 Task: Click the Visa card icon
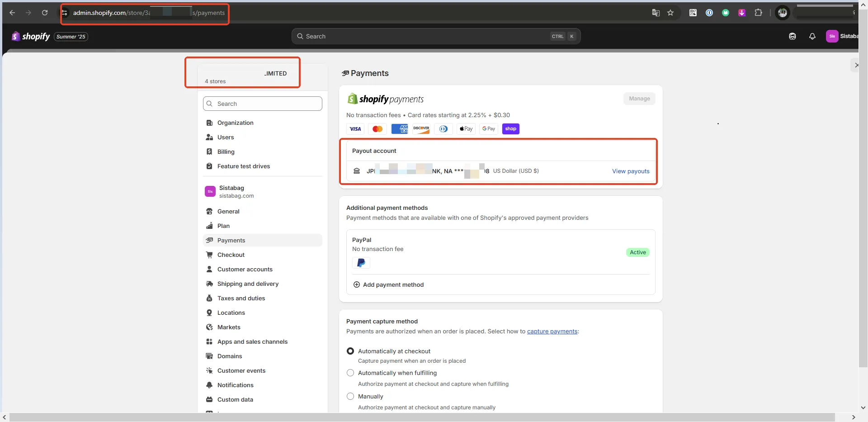click(x=355, y=129)
